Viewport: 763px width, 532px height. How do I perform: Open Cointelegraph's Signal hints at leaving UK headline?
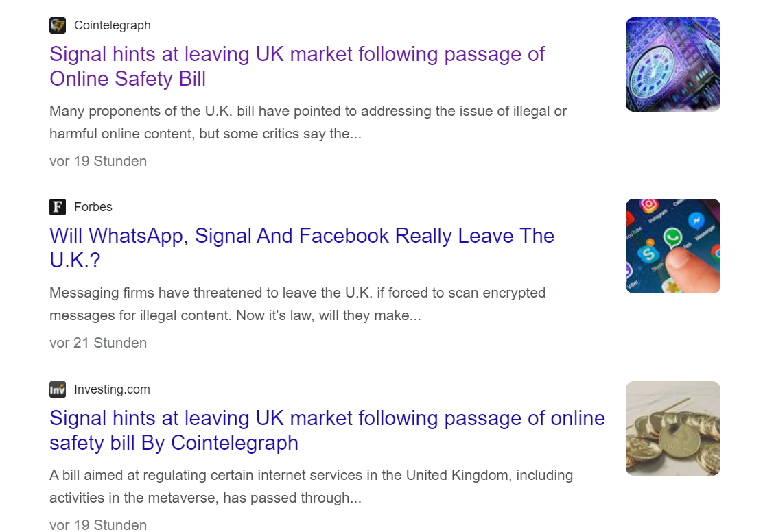pos(297,66)
